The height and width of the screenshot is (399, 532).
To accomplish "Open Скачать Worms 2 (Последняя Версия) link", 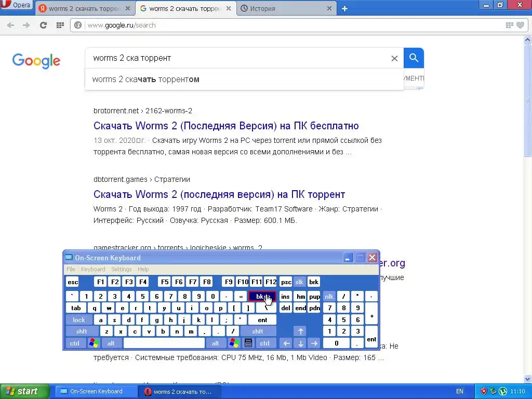I will pyautogui.click(x=226, y=126).
